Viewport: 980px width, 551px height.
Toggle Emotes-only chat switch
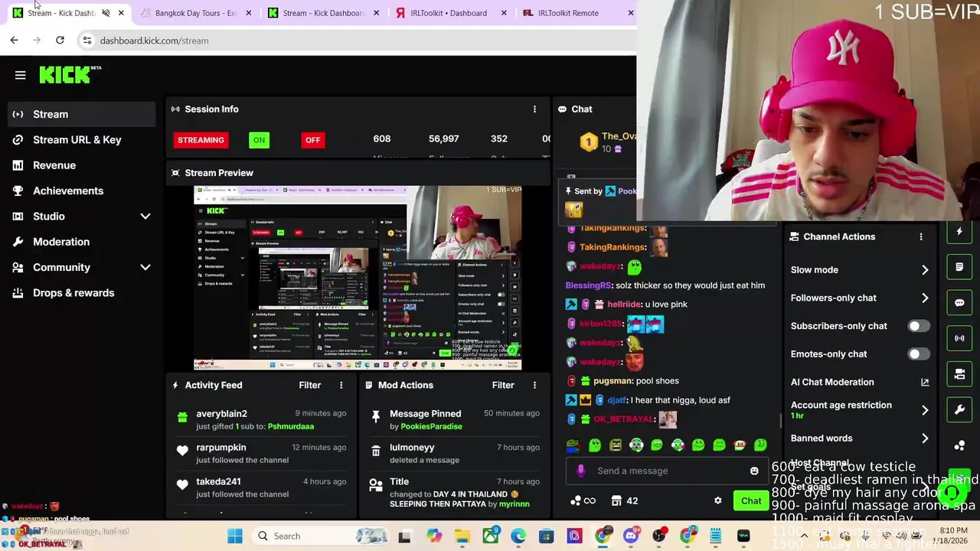click(x=918, y=354)
